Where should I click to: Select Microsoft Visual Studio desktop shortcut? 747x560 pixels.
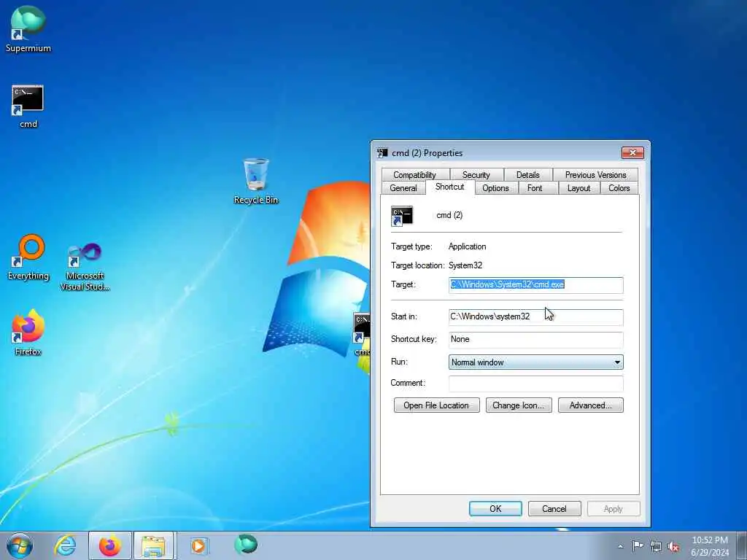point(85,267)
